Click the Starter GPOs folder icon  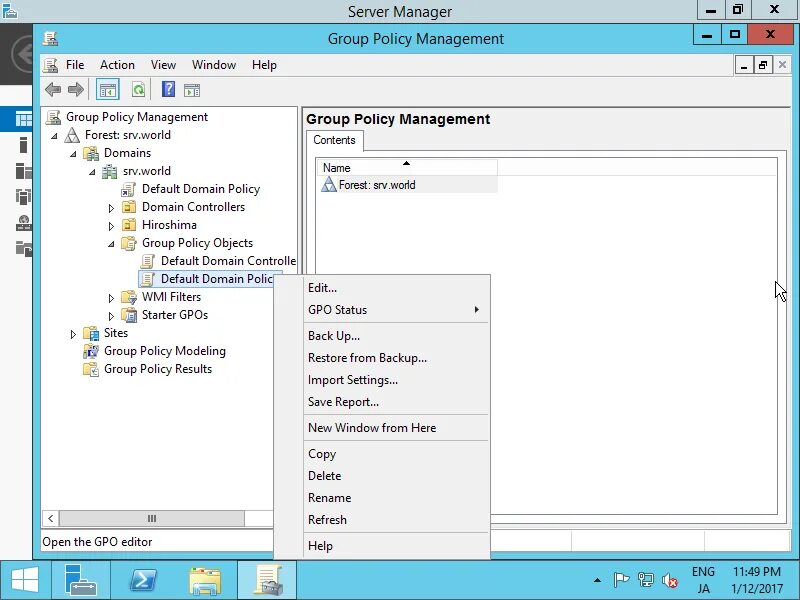coord(129,315)
